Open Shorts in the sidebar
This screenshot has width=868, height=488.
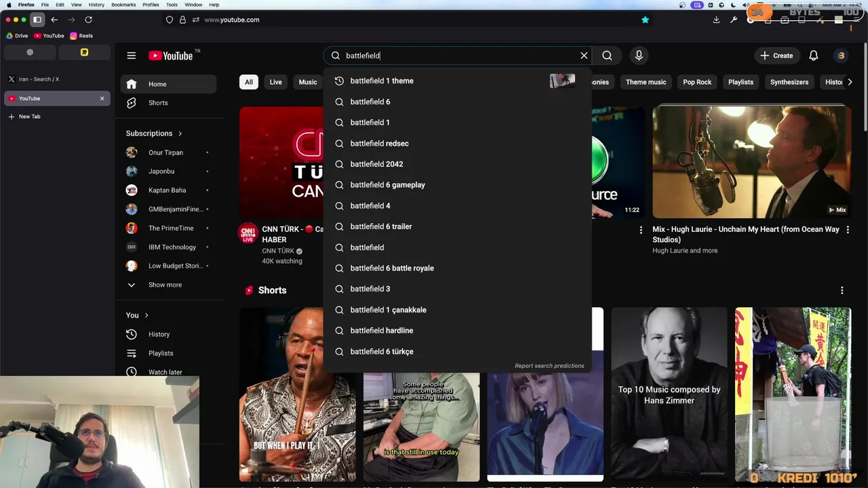169,103
